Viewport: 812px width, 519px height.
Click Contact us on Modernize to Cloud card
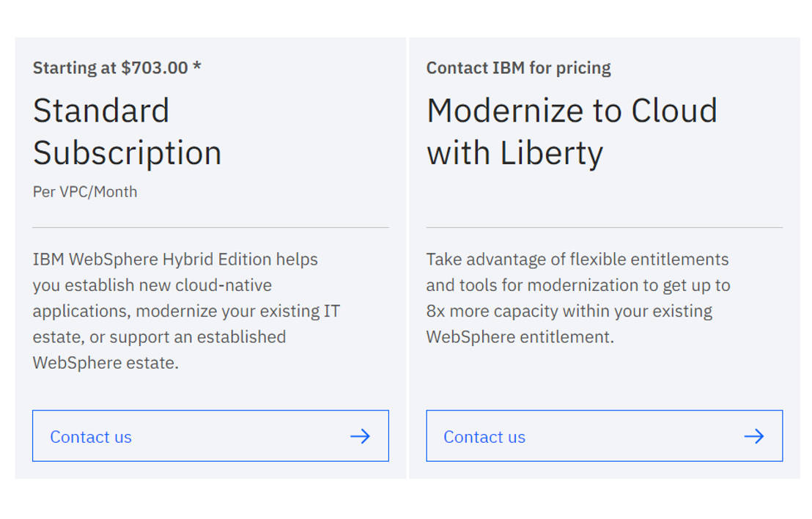(x=484, y=436)
